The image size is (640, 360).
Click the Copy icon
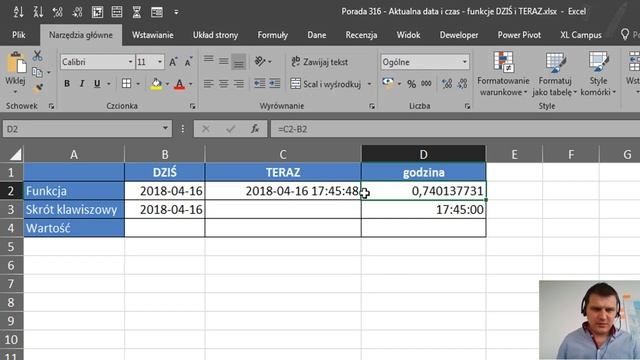(x=38, y=72)
